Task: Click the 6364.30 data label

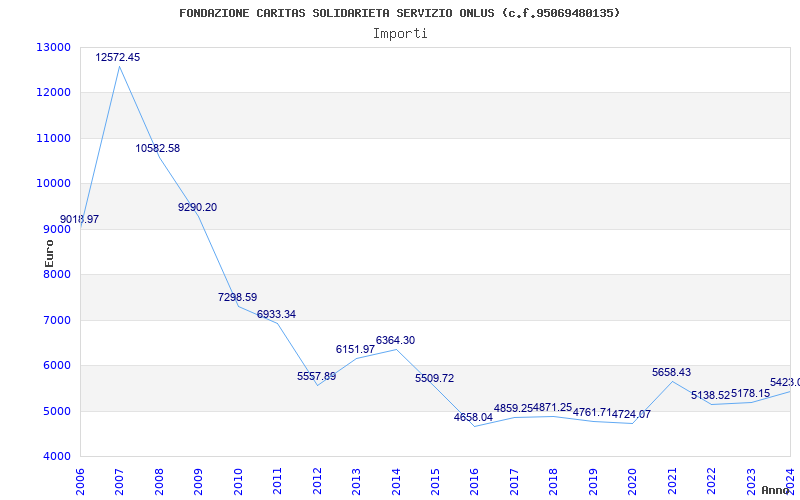Action: 395,340
